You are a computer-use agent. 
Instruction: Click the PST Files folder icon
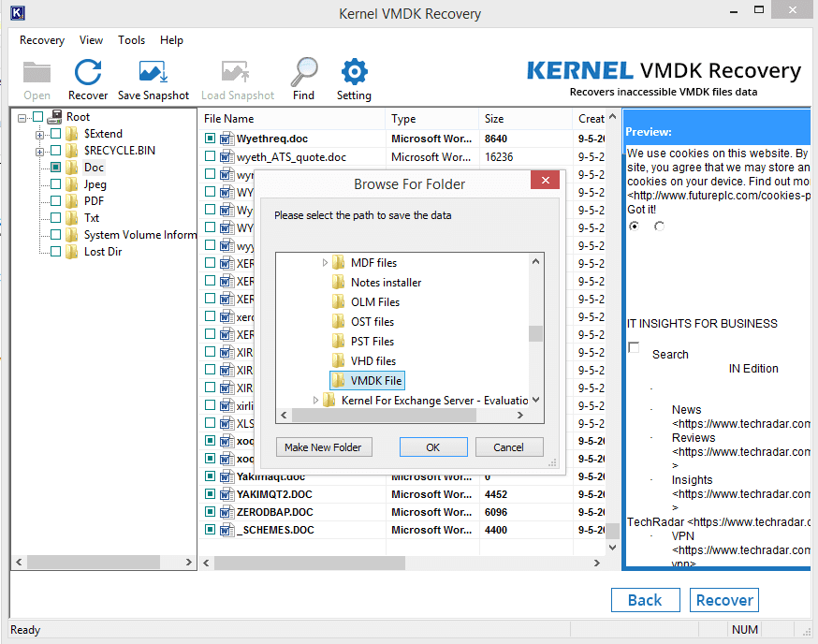(x=338, y=342)
